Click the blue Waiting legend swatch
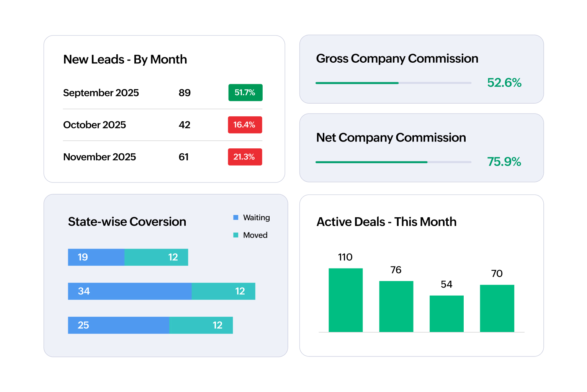The width and height of the screenshot is (587, 392). (236, 218)
